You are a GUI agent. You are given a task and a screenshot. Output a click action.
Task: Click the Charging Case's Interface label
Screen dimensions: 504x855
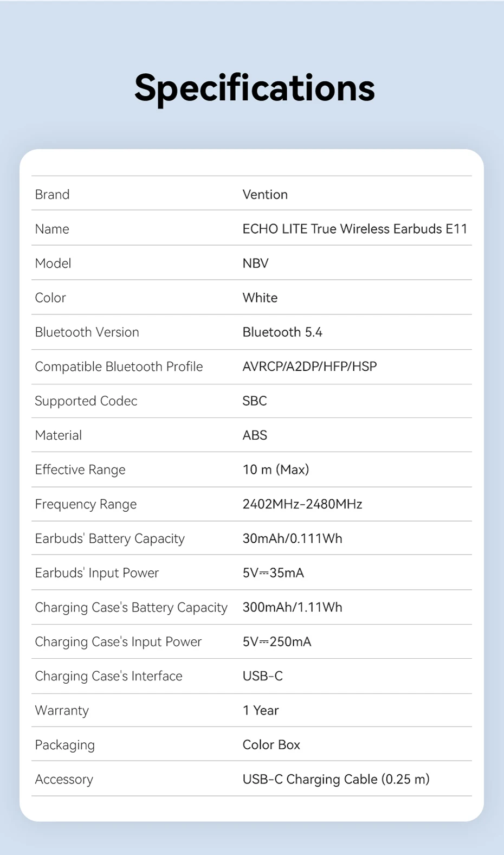click(108, 676)
